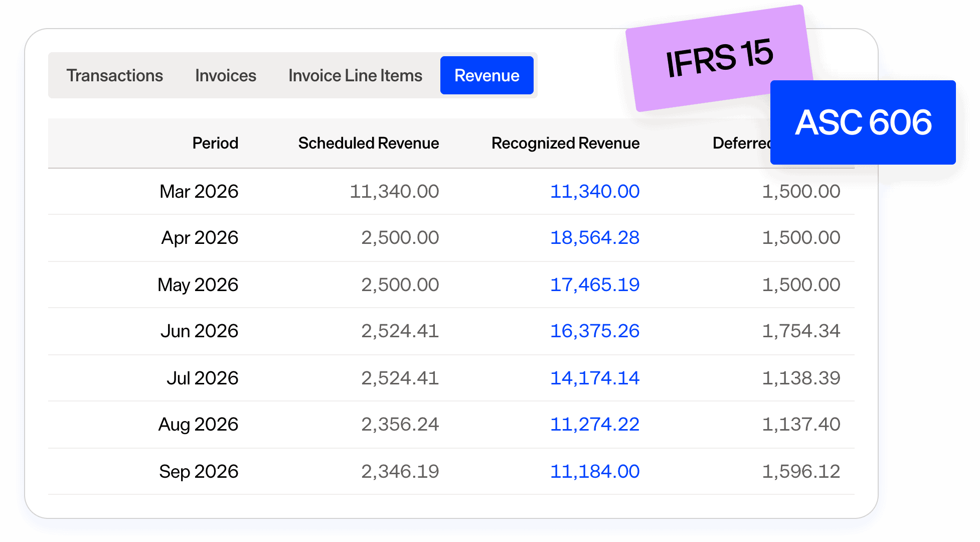
Task: Click deferred value 1,500.00 in May 2026 row
Action: pyautogui.click(x=801, y=285)
